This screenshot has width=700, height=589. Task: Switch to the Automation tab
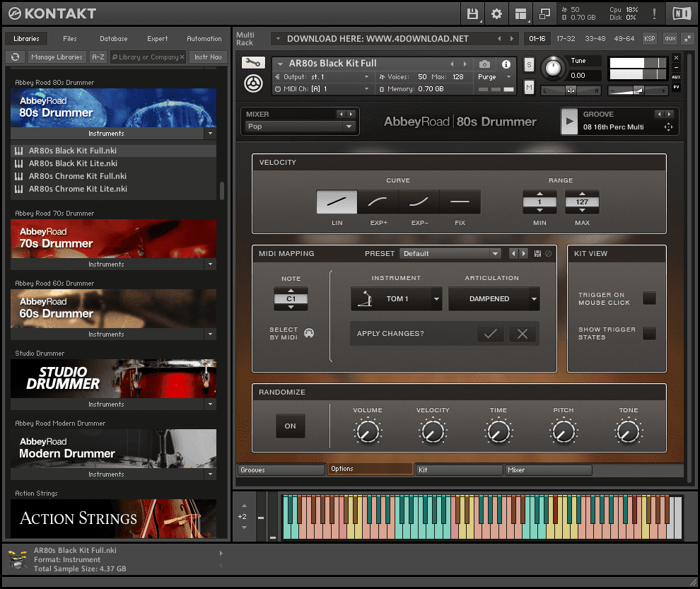204,38
